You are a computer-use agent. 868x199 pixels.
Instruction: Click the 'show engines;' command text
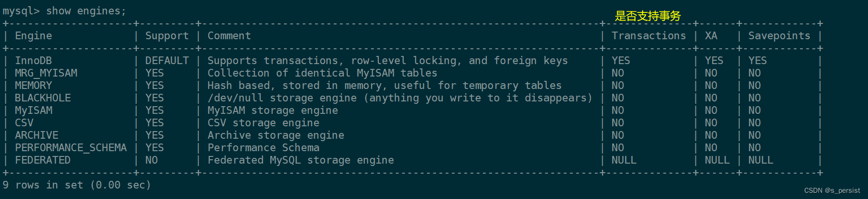[x=86, y=11]
